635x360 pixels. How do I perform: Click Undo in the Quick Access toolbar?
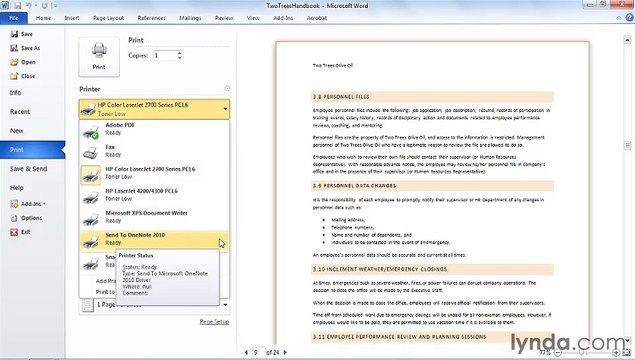click(x=29, y=5)
